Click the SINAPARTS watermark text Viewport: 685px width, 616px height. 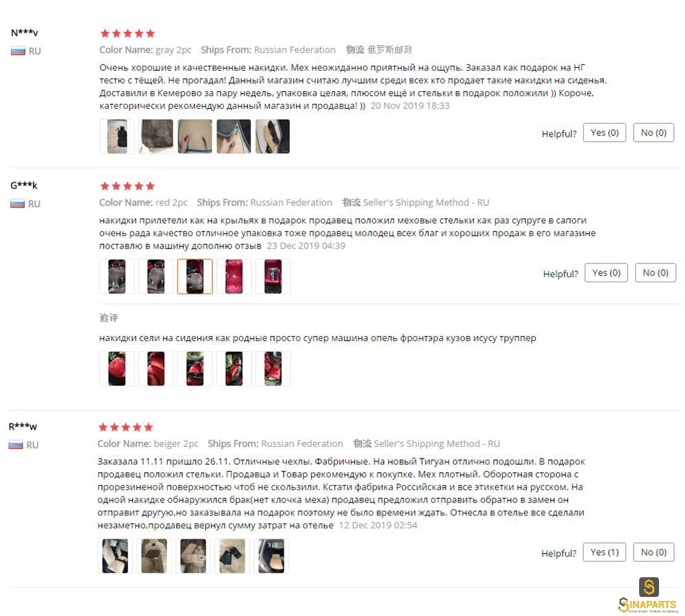[648, 604]
